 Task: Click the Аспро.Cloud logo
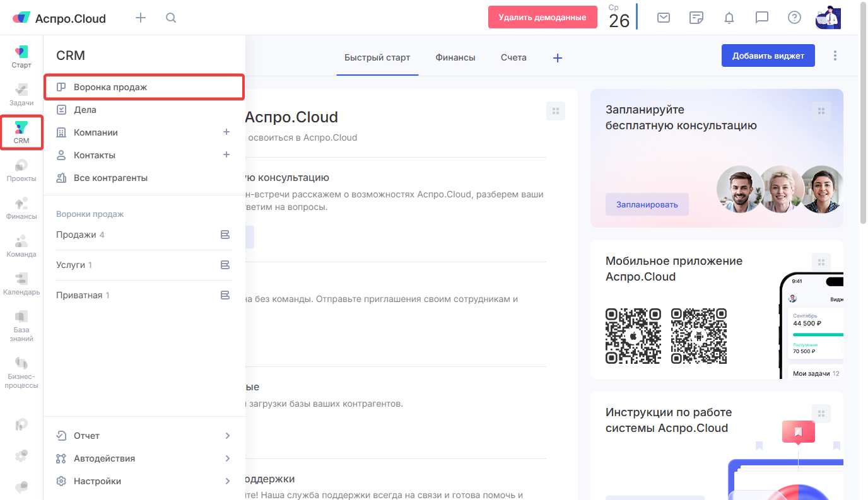(59, 18)
